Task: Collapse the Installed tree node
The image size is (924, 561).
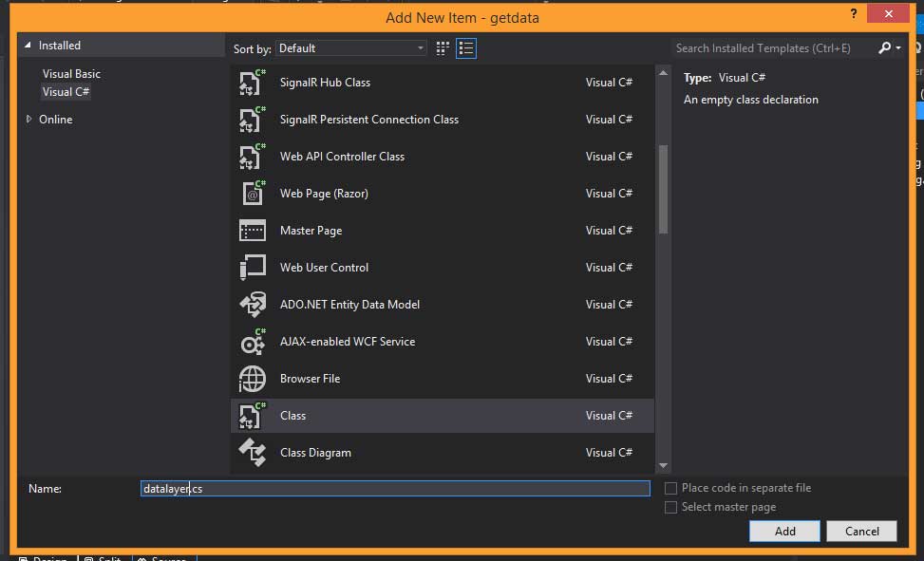Action: pyautogui.click(x=28, y=46)
